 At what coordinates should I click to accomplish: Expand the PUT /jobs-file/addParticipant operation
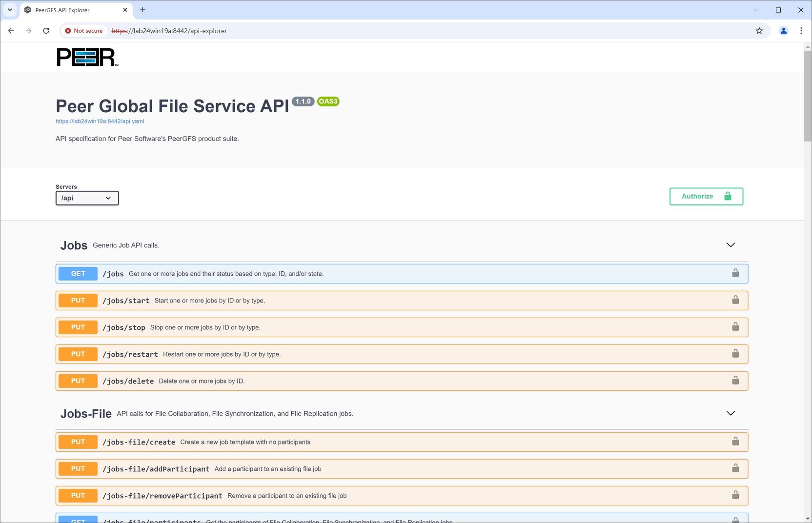pyautogui.click(x=402, y=469)
